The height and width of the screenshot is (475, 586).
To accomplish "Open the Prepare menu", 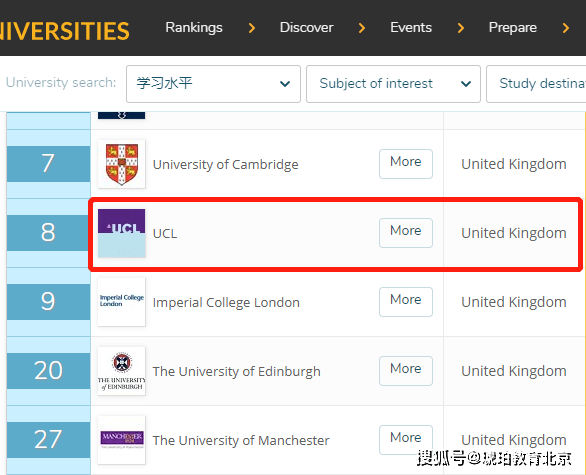I will pyautogui.click(x=513, y=28).
